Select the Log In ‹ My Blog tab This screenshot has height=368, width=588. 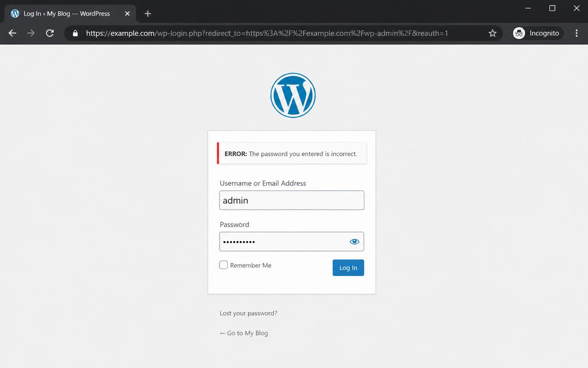(70, 13)
